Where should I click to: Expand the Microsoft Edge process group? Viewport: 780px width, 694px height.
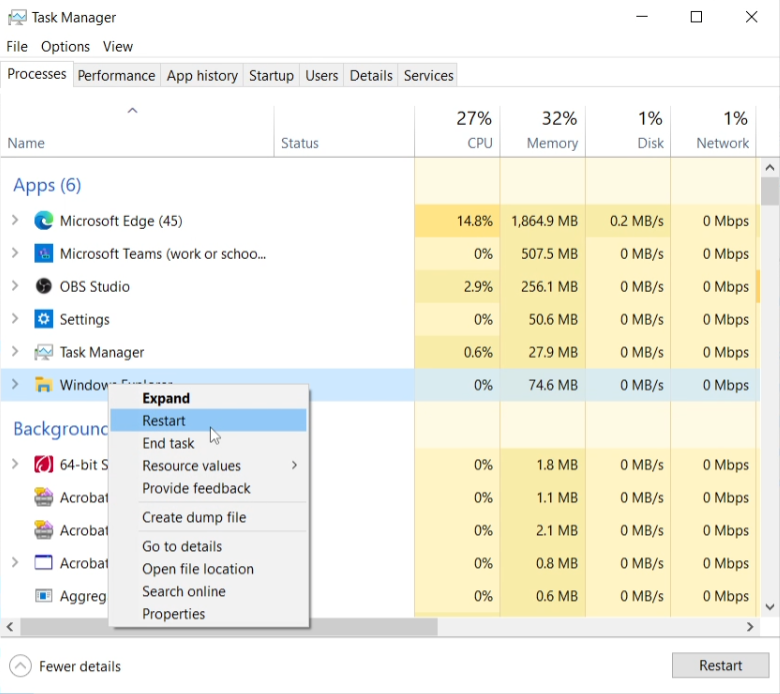(15, 220)
